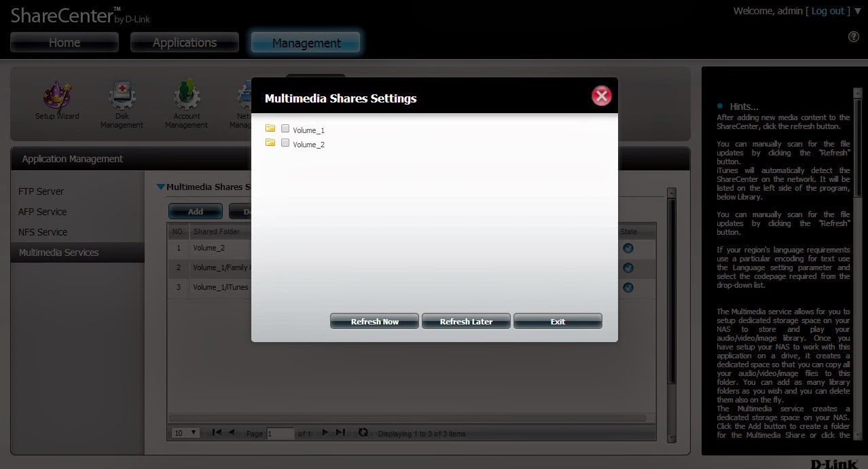The image size is (868, 469).
Task: Click the Volume_1 folder icon
Action: point(270,128)
